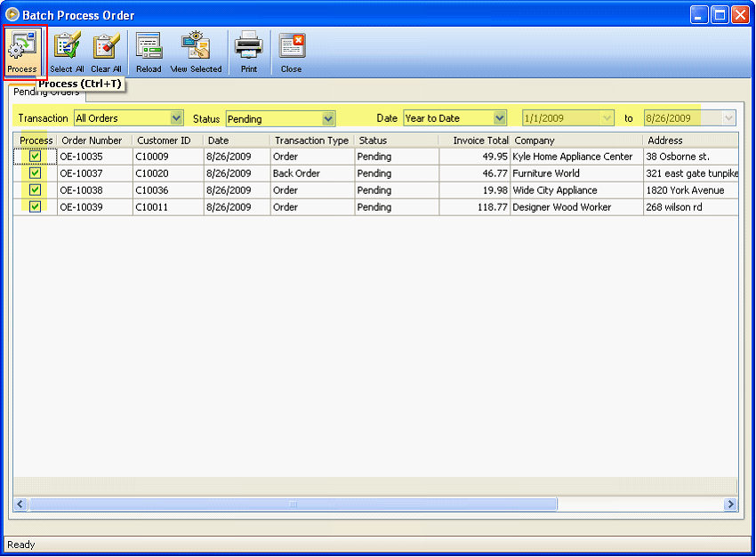Viewport: 756px width, 557px height.
Task: Click the Print toolbar icon
Action: pos(248,51)
